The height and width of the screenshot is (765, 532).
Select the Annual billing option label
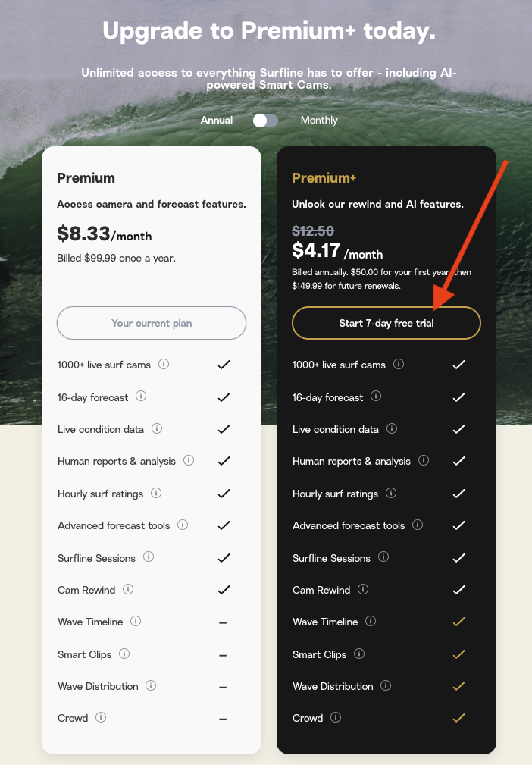click(217, 120)
